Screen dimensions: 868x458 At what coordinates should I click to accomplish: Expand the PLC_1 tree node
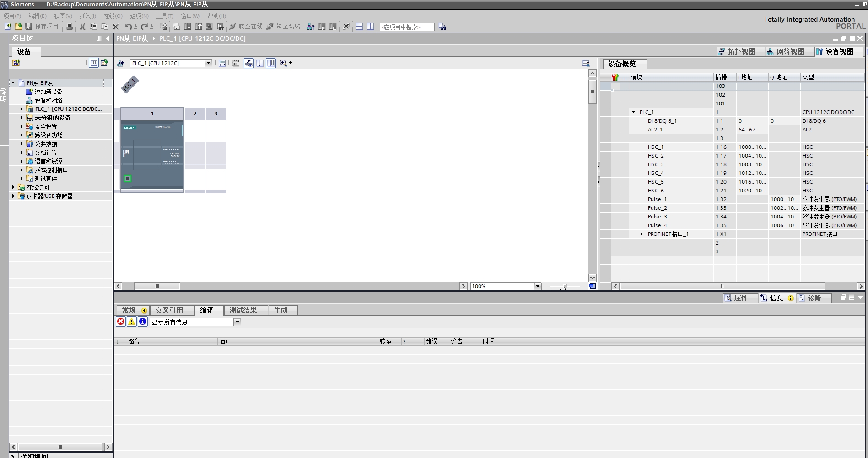[x=22, y=109]
